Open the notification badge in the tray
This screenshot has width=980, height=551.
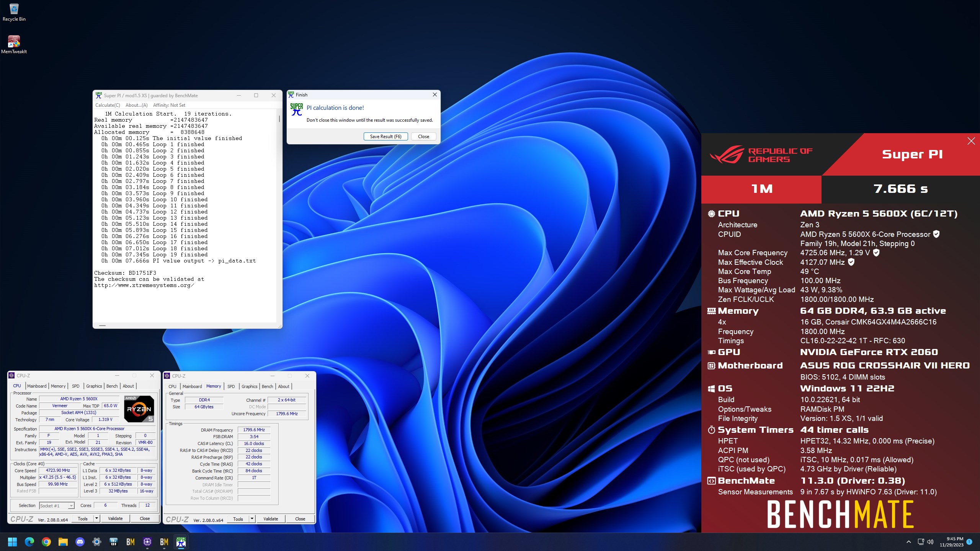[969, 542]
